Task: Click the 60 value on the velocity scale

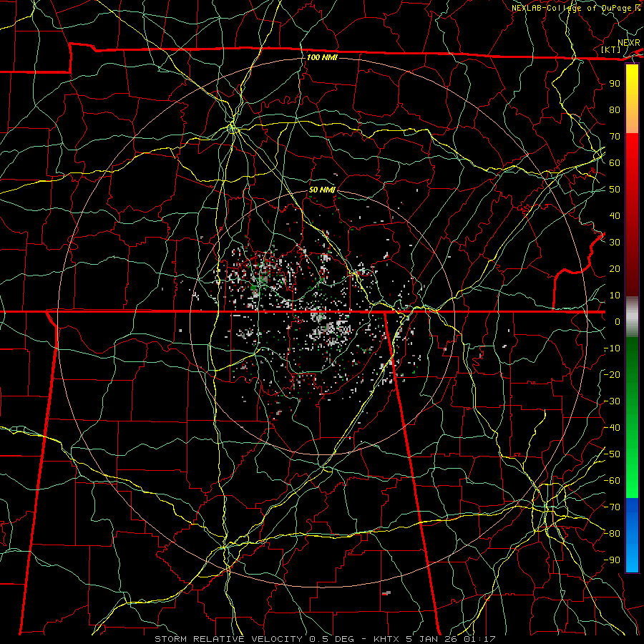Action: click(x=615, y=163)
